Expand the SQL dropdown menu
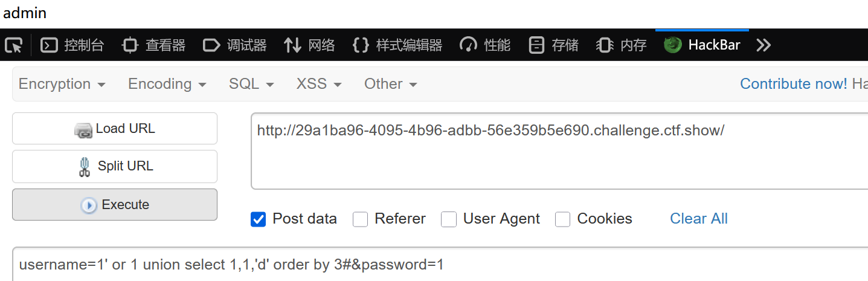The width and height of the screenshot is (868, 281). point(251,84)
